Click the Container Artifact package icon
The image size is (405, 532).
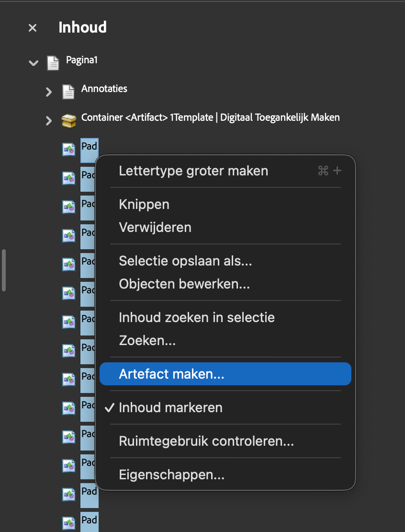tap(68, 121)
